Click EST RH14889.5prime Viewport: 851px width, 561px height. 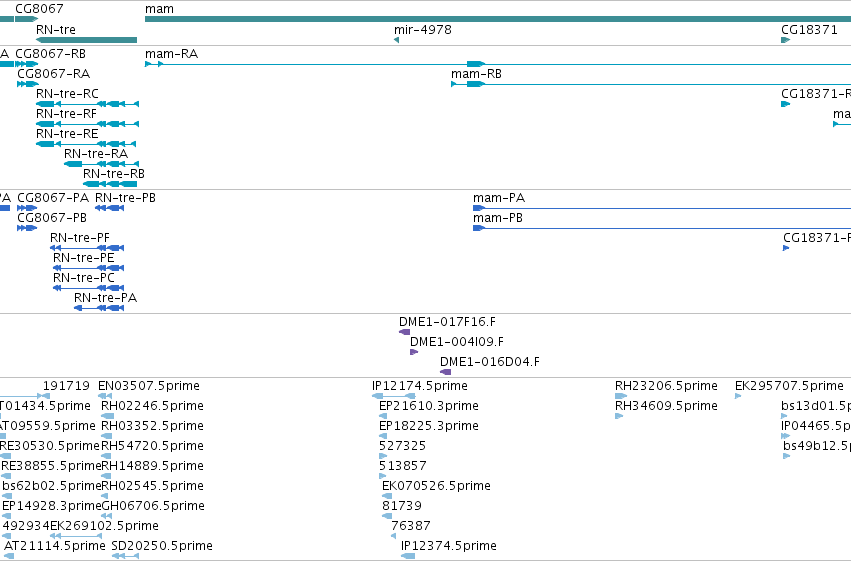click(153, 467)
